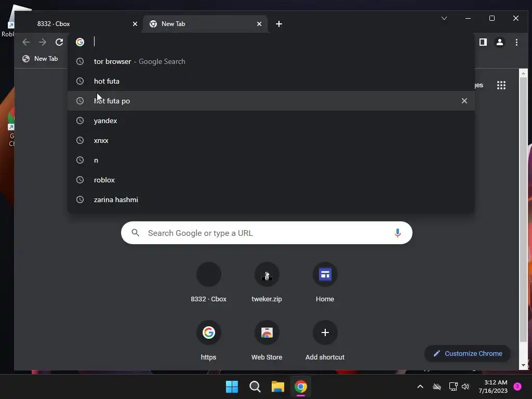Screen dimensions: 532x399
Task: Open the tab search chevron
Action: (x=444, y=18)
